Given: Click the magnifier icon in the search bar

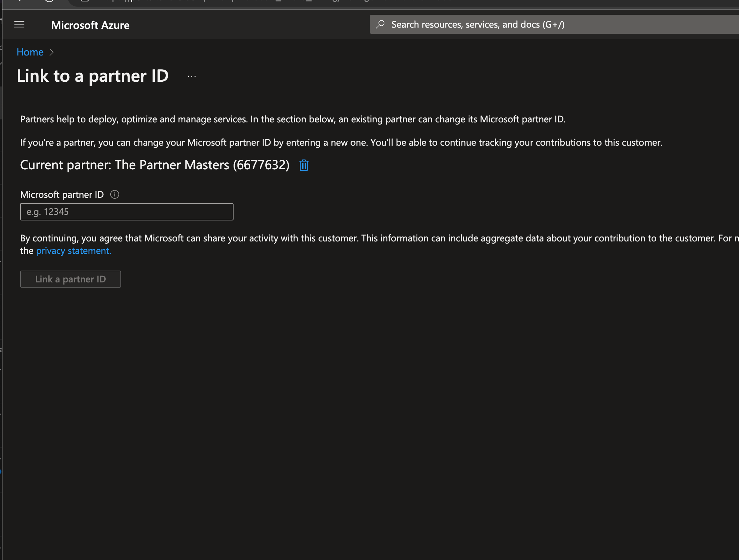Looking at the screenshot, I should (x=380, y=24).
